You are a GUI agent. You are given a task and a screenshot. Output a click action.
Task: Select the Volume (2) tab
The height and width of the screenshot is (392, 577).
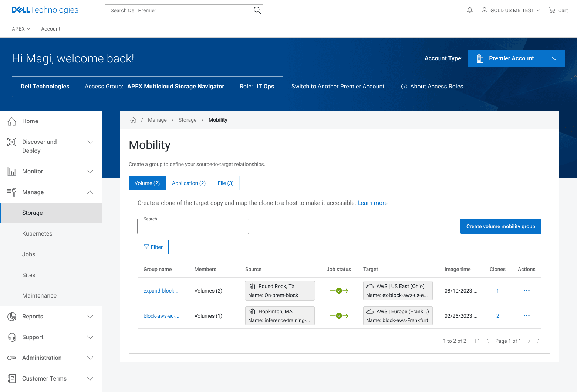(x=147, y=183)
